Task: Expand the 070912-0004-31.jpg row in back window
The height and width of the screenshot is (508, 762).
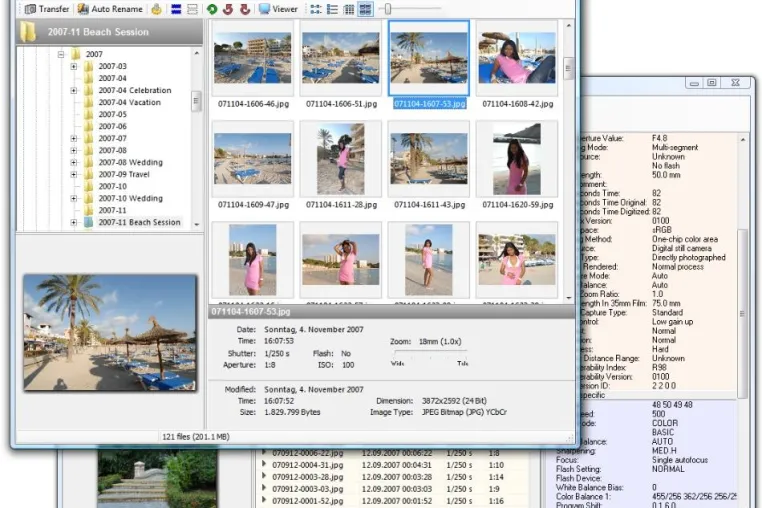Action: [264, 465]
